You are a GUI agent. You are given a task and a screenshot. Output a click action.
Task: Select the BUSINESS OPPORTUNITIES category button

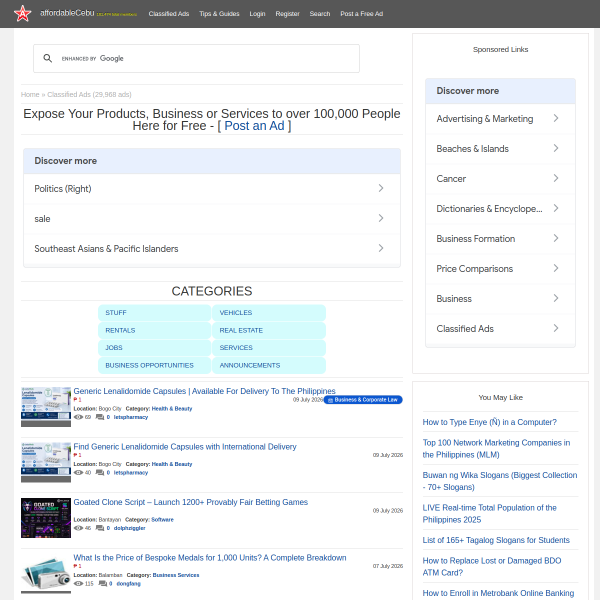coord(155,365)
